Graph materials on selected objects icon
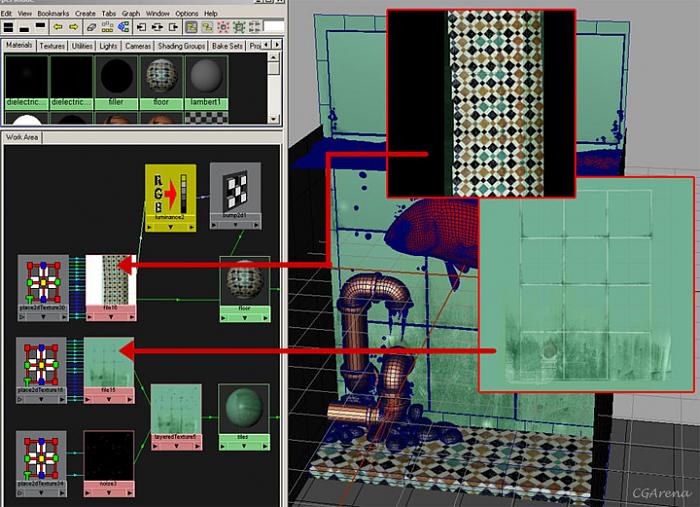700x507 pixels. 123,27
